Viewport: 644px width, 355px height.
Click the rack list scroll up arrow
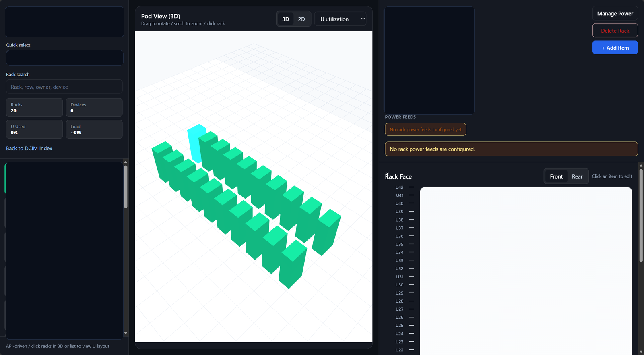(126, 162)
